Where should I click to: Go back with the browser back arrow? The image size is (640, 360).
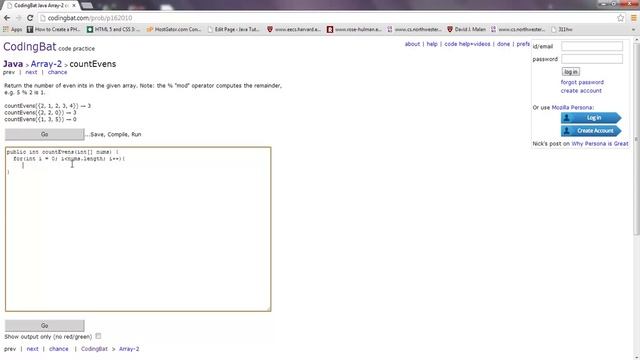click(x=7, y=18)
